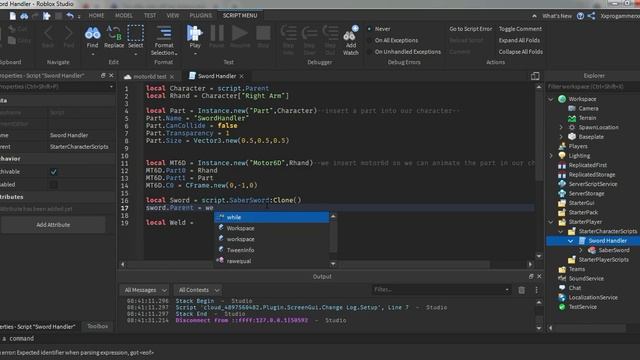This screenshot has width=640, height=360.
Task: Open the Help question mark icon
Action: click(x=580, y=16)
